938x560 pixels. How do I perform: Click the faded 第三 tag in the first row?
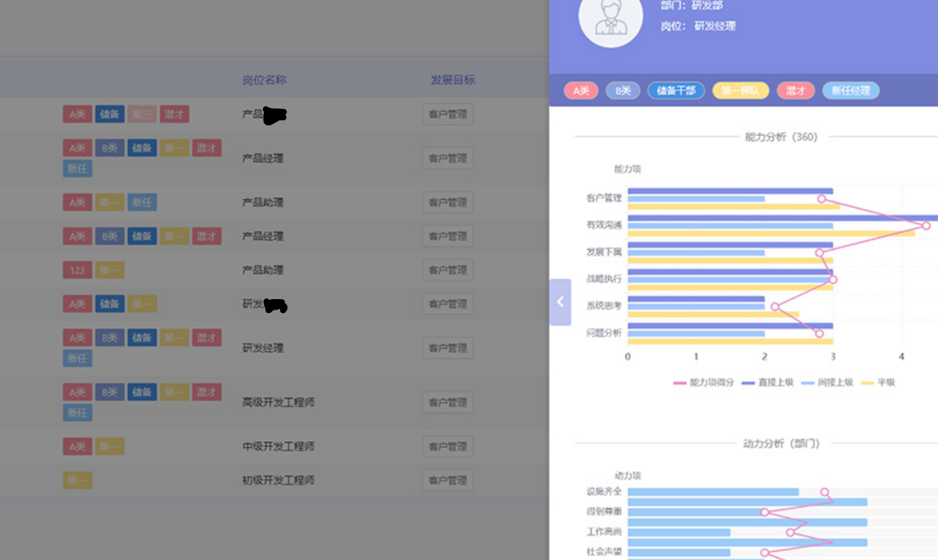[142, 114]
